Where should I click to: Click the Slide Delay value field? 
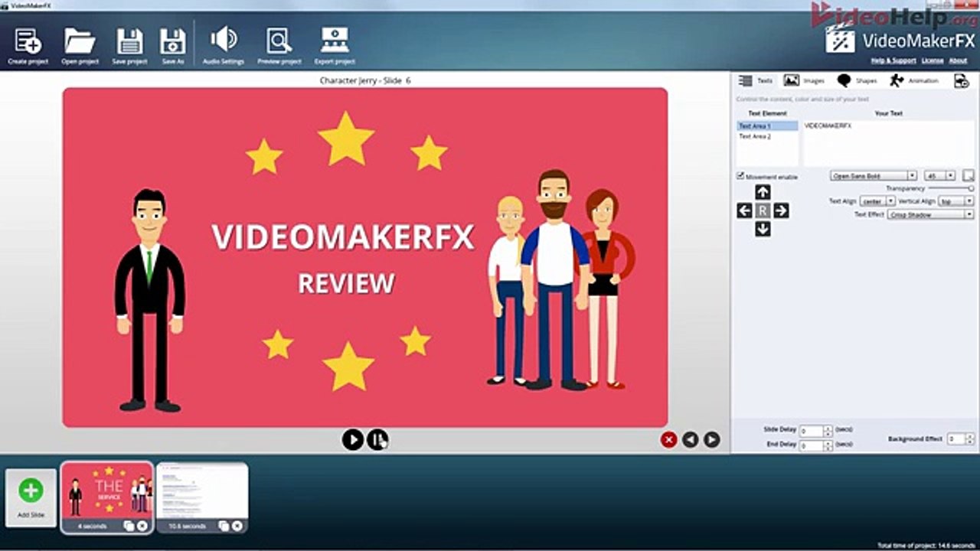tap(812, 431)
